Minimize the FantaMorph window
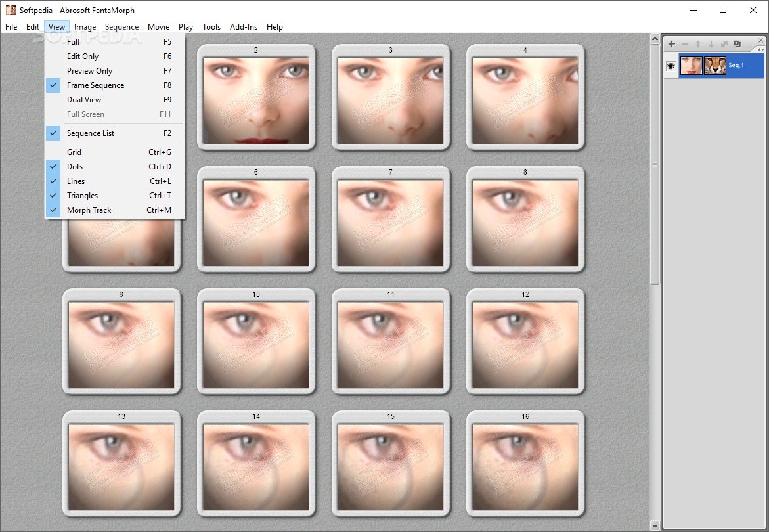 693,10
